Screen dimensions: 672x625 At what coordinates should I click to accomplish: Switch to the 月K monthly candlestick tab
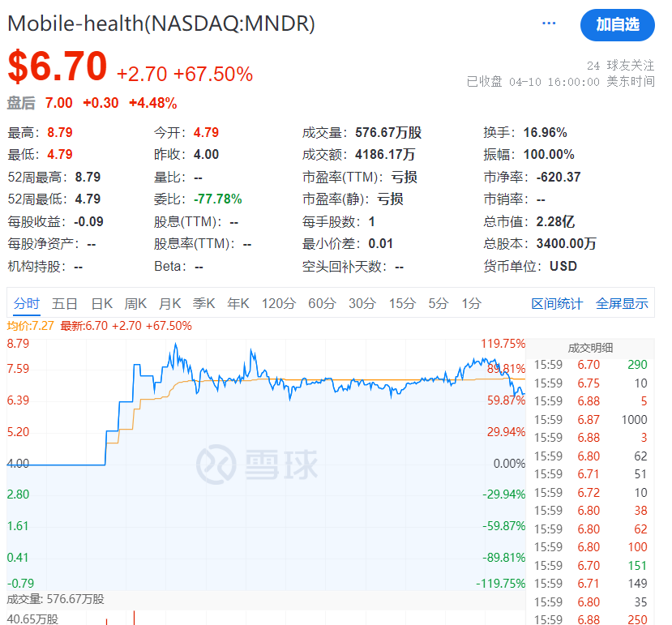[169, 303]
